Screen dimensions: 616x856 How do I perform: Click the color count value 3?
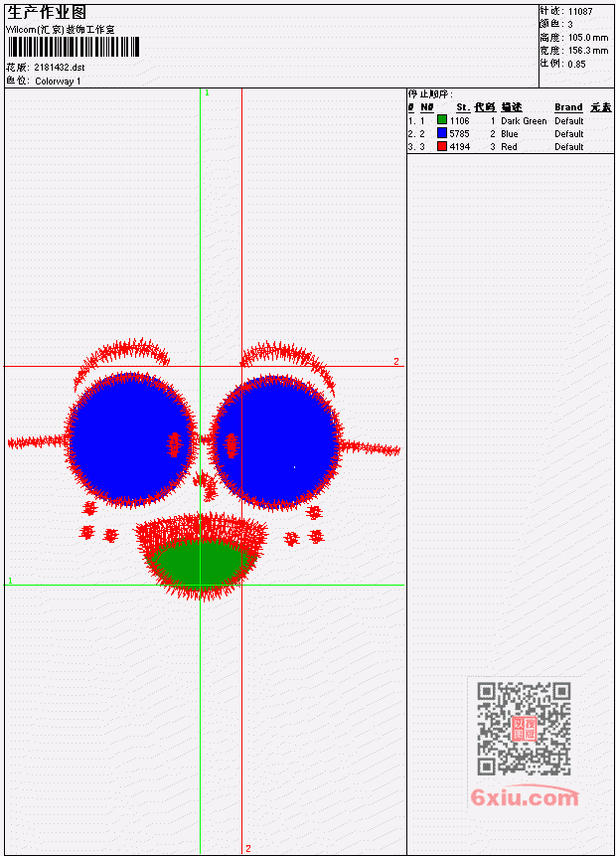pyautogui.click(x=570, y=25)
